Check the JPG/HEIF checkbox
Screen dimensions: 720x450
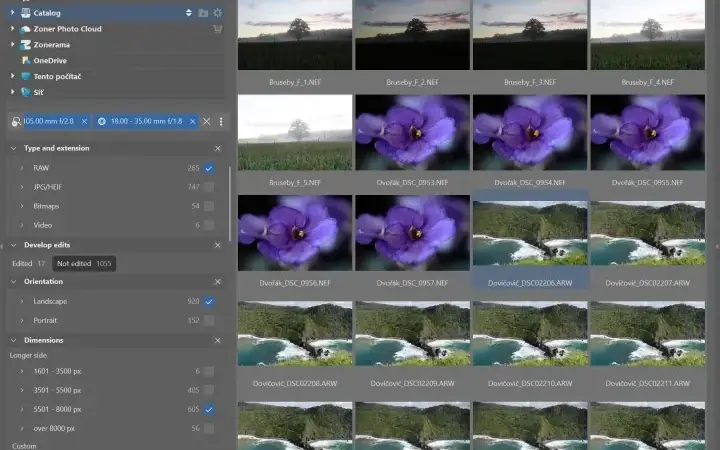click(209, 187)
